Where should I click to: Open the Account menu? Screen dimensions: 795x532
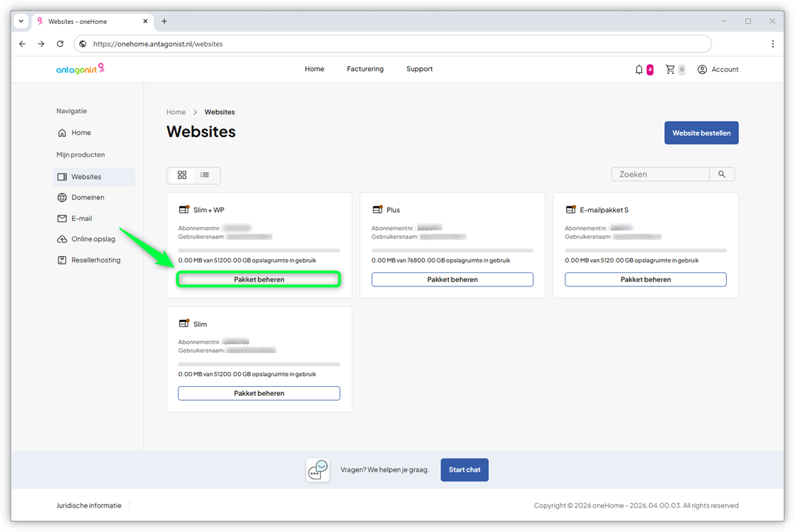point(718,69)
